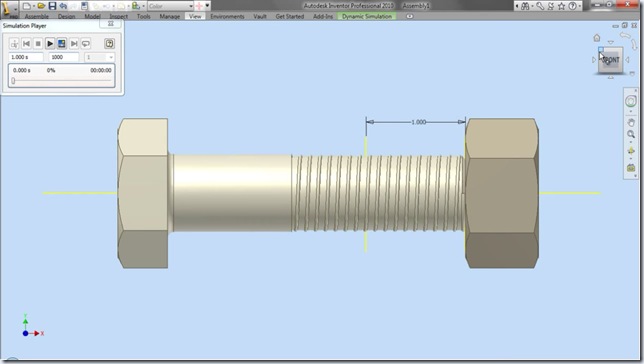The image size is (644, 364).
Task: Click the pink cross icon in quick access
Action: pos(199,6)
